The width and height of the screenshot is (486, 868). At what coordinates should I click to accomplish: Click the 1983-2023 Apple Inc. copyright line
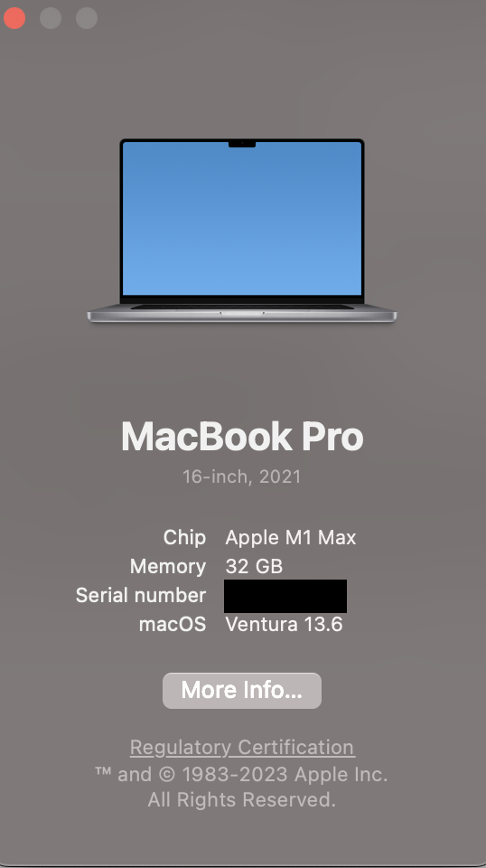point(241,774)
